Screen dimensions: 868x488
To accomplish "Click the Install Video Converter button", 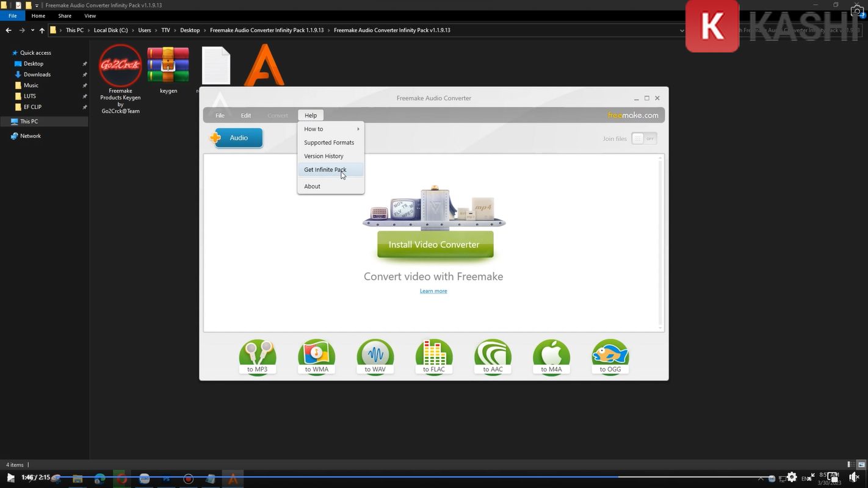I will click(x=435, y=245).
